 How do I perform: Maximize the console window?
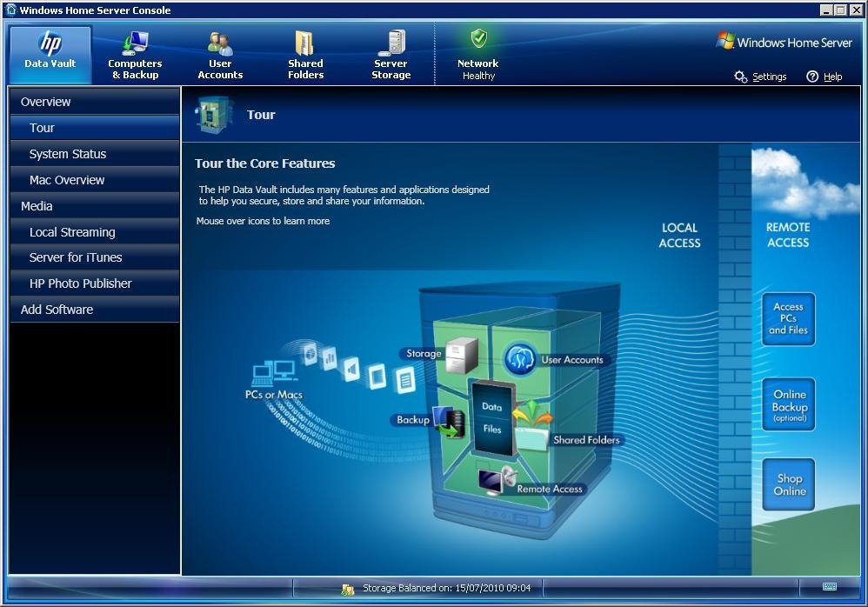pos(841,10)
